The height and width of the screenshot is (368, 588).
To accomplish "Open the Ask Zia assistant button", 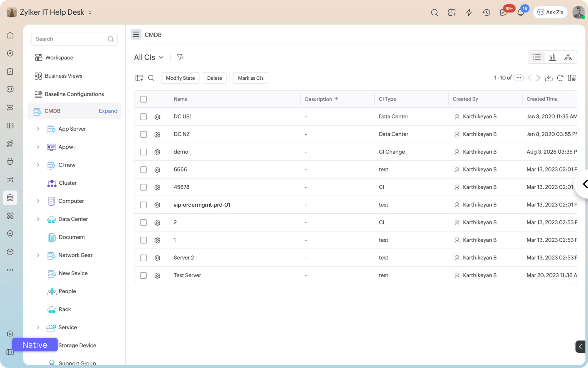I will tap(550, 12).
